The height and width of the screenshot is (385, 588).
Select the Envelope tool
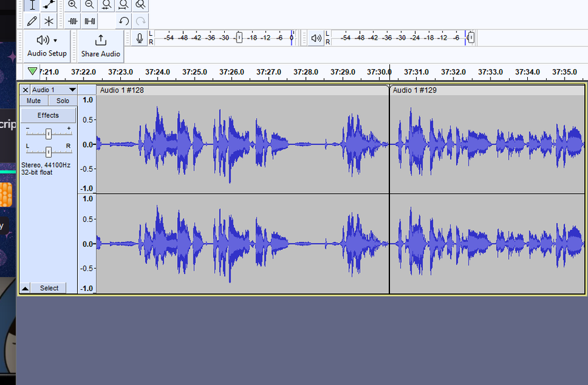[x=49, y=5]
